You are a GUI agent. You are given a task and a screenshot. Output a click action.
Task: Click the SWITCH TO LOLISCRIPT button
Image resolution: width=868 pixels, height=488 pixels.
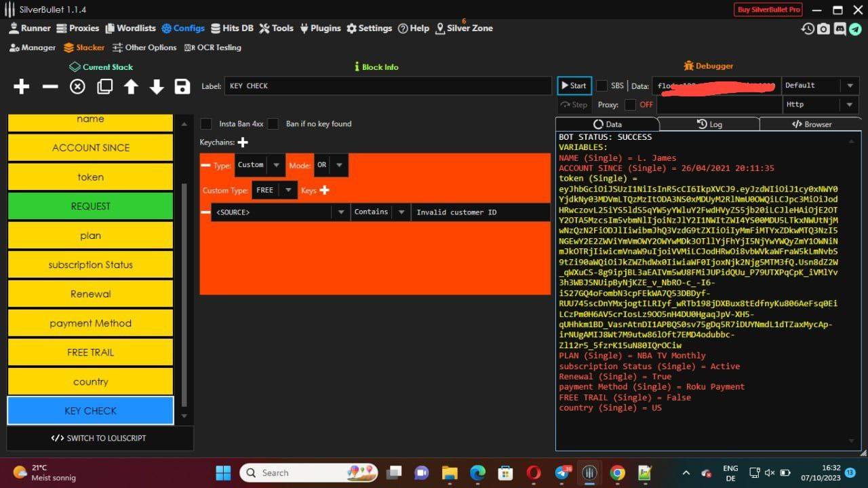point(99,438)
